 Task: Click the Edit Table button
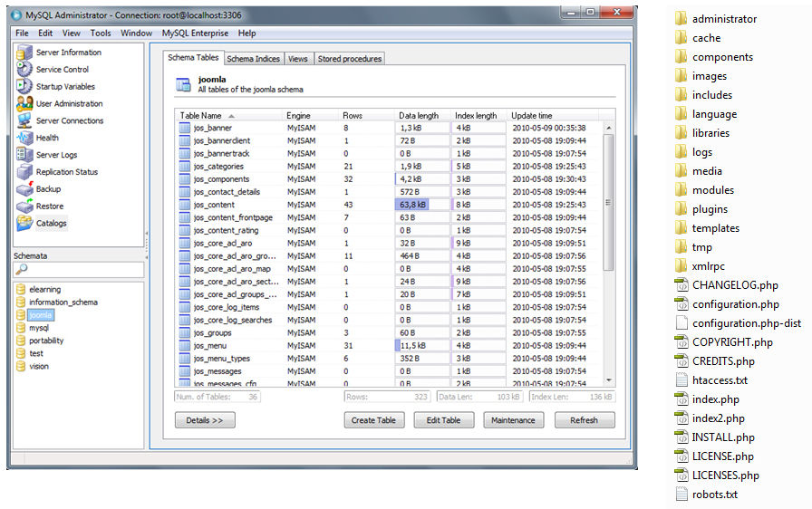coord(444,420)
